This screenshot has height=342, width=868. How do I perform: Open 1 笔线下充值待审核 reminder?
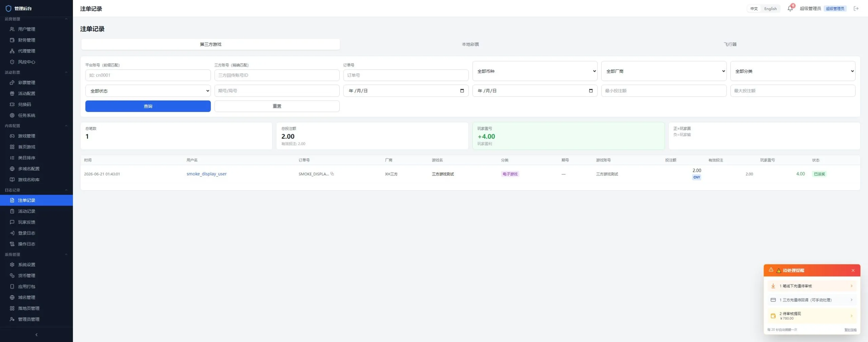(x=812, y=286)
